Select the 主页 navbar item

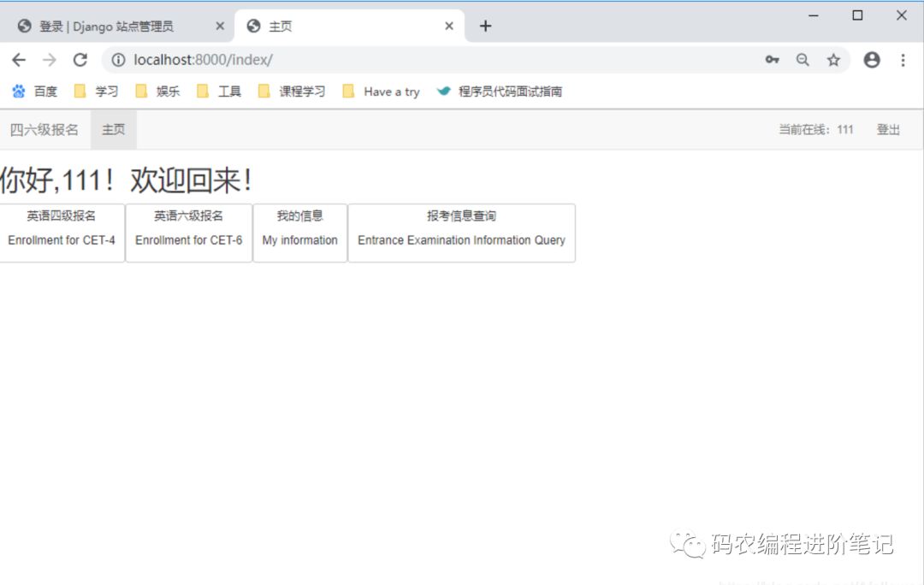114,130
